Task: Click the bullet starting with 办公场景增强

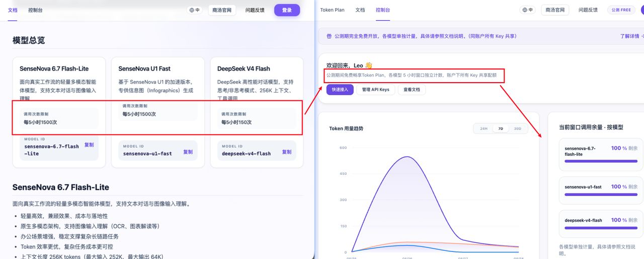Action: tap(70, 236)
